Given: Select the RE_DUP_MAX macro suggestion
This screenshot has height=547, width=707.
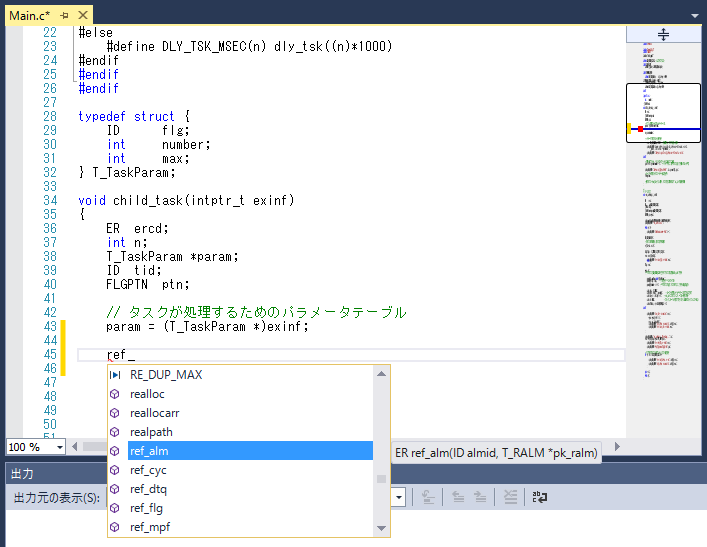Looking at the screenshot, I should 166,375.
